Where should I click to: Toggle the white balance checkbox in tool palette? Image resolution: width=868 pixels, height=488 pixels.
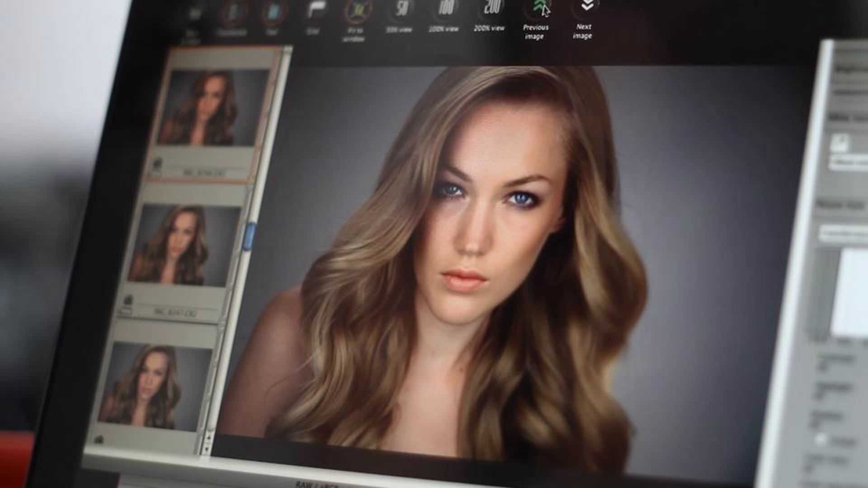(x=840, y=144)
